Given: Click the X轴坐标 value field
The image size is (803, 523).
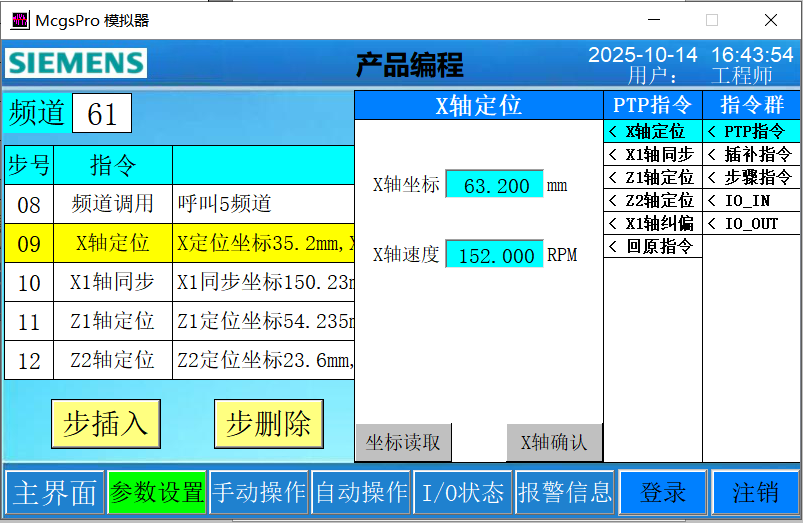Looking at the screenshot, I should tap(494, 186).
